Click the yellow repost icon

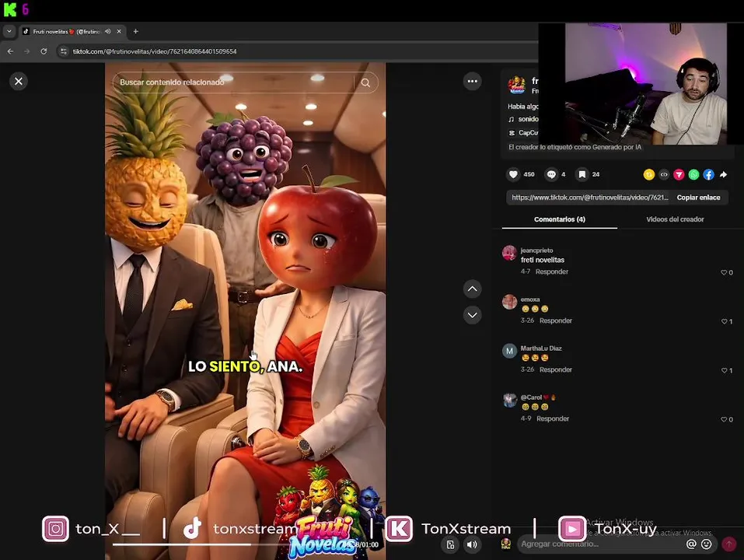point(648,175)
